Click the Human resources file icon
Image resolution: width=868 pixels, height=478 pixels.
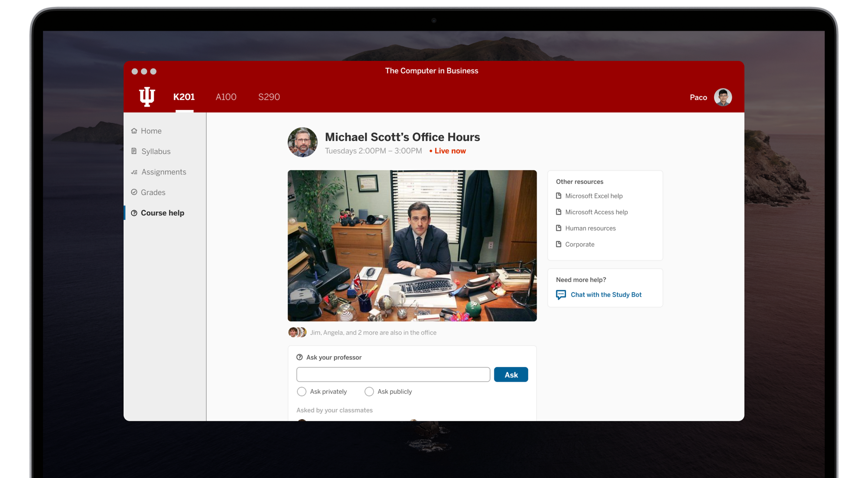coord(558,228)
